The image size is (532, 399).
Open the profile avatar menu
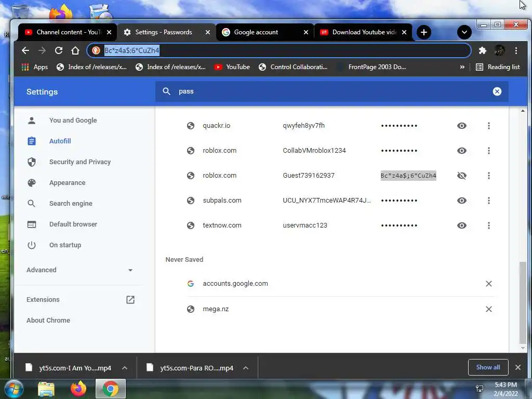(x=499, y=50)
